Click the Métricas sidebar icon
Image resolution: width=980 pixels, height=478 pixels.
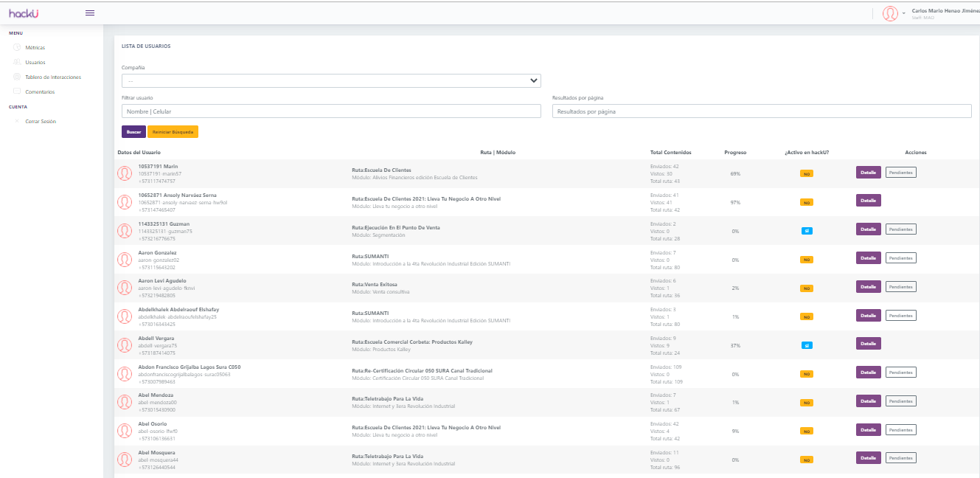17,47
